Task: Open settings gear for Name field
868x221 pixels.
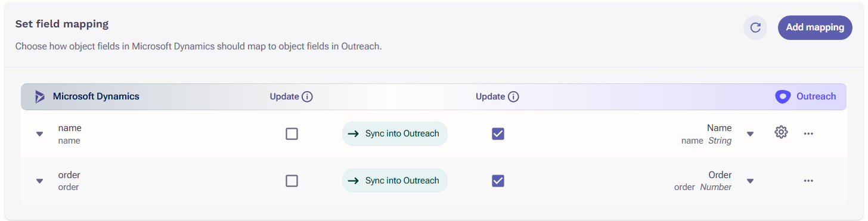Action: tap(781, 133)
